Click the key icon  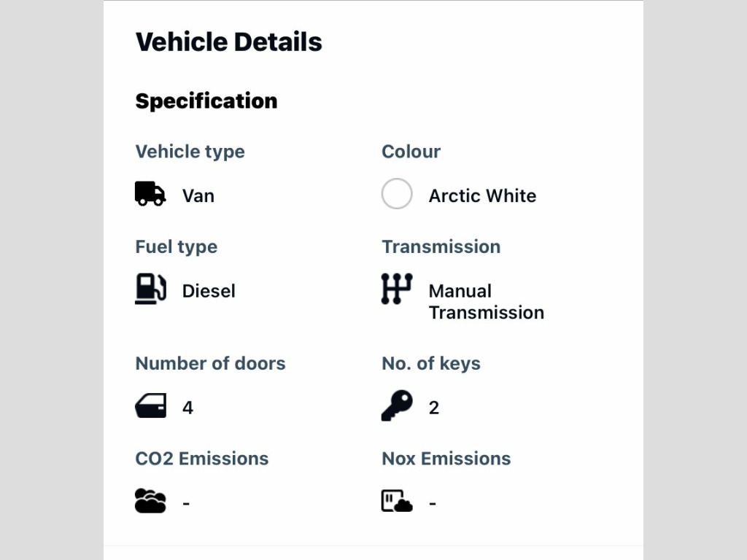pos(397,405)
